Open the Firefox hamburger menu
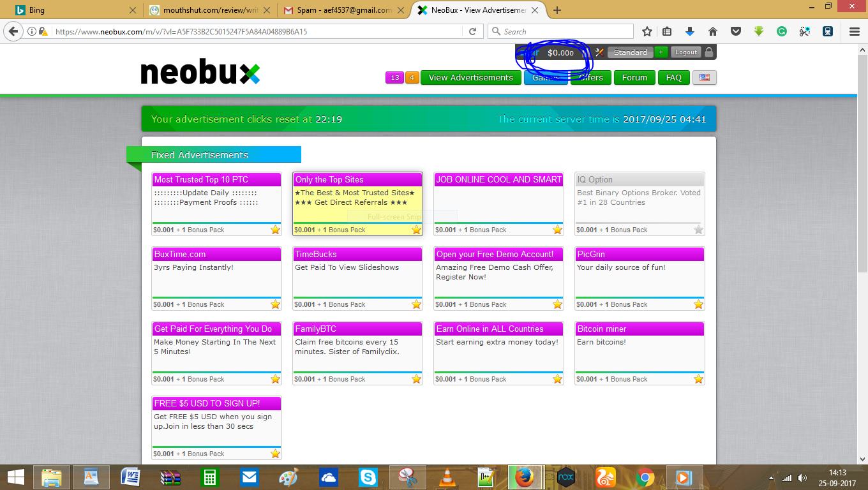 (855, 31)
